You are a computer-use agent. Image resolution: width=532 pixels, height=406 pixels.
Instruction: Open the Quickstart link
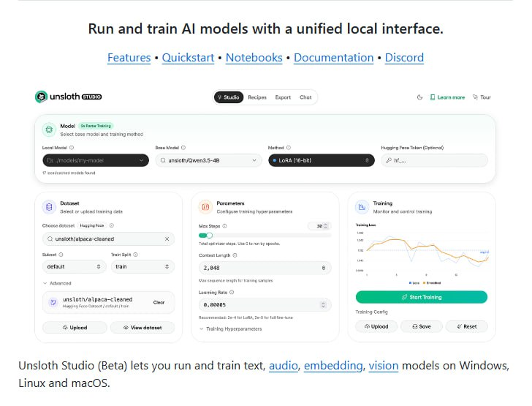click(188, 58)
